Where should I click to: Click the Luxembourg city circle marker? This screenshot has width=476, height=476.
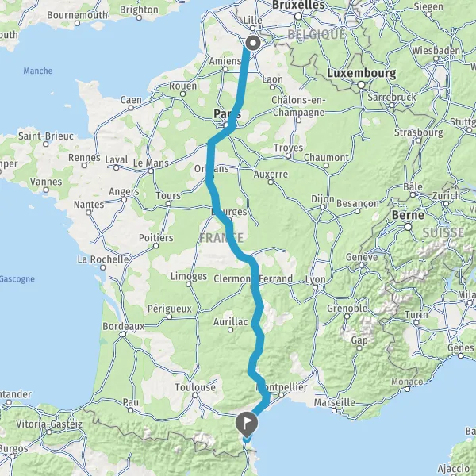(361, 85)
